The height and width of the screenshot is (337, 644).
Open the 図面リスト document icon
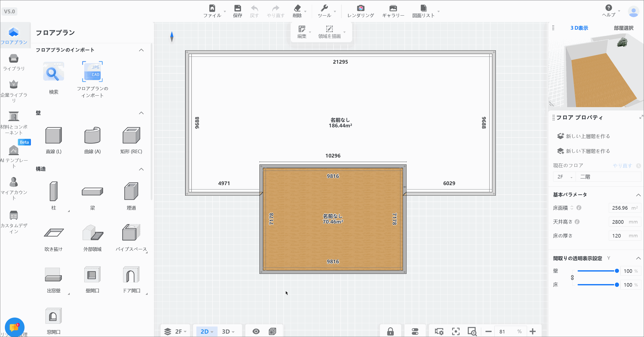pyautogui.click(x=423, y=8)
